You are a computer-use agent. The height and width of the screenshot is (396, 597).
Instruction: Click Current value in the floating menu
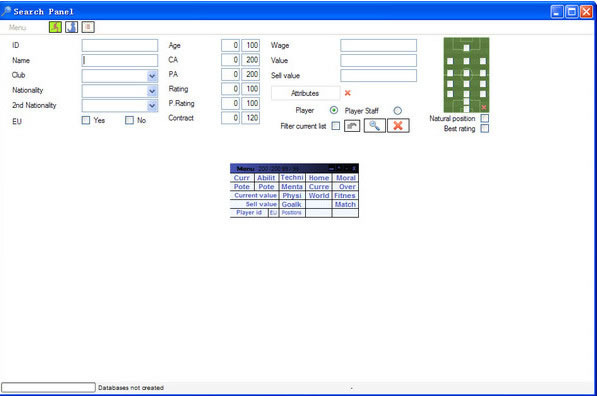(x=255, y=195)
